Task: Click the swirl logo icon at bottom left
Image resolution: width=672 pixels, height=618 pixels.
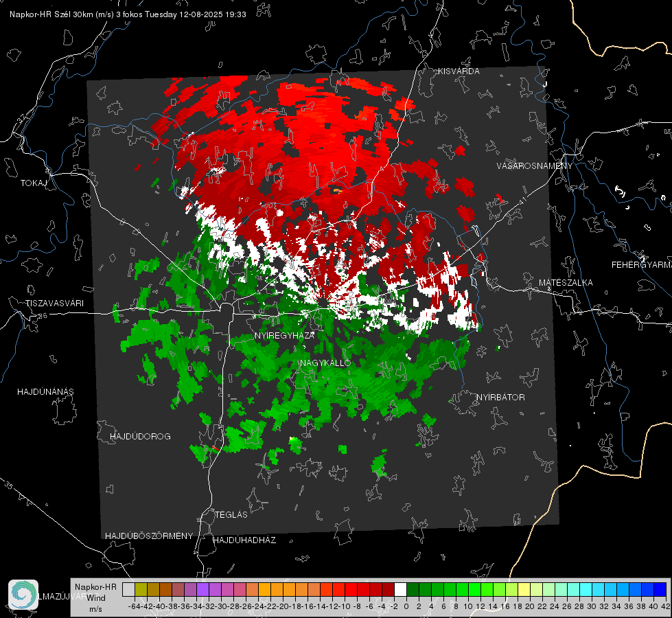Action: tap(23, 595)
